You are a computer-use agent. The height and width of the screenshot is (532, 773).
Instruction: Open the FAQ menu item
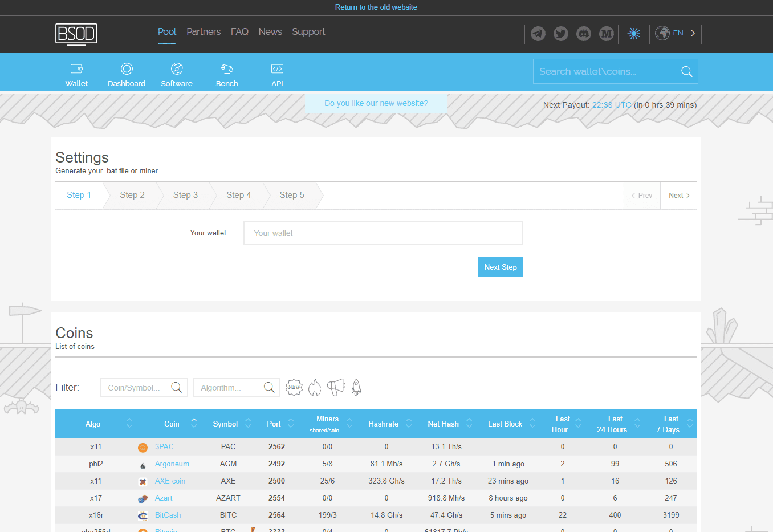[239, 32]
